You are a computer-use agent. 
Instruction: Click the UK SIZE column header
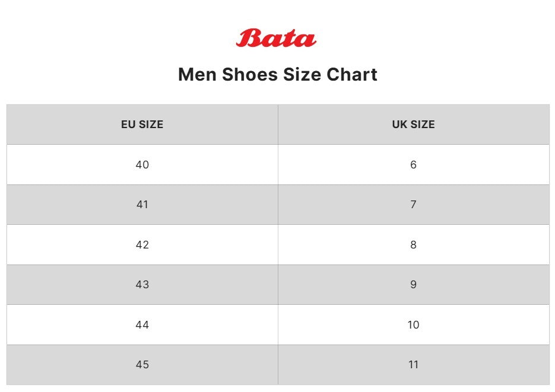413,125
